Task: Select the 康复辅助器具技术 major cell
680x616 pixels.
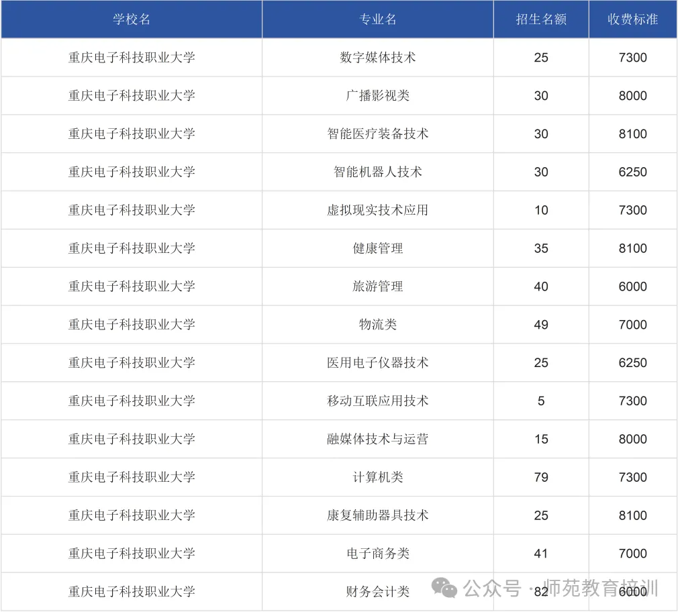Action: [x=378, y=515]
